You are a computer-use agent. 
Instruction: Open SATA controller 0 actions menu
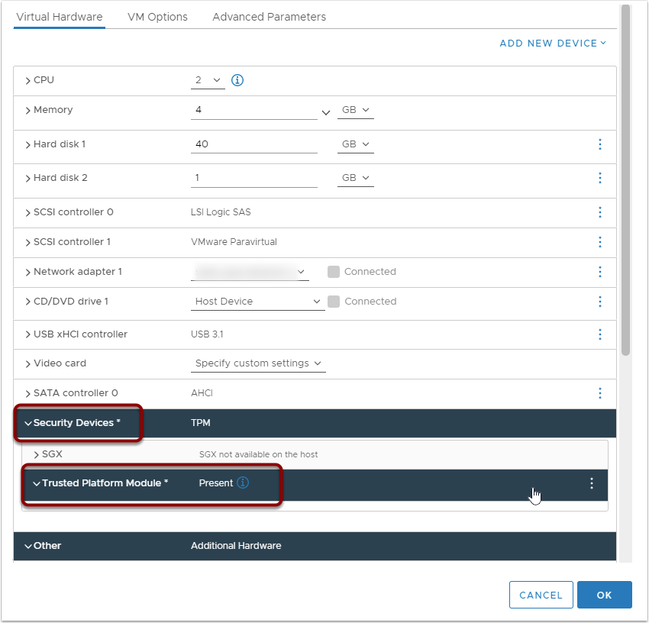tap(600, 393)
